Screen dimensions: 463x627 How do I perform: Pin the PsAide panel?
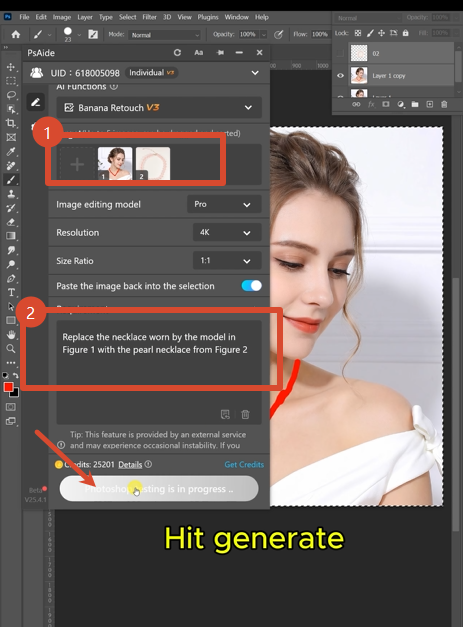pyautogui.click(x=220, y=52)
